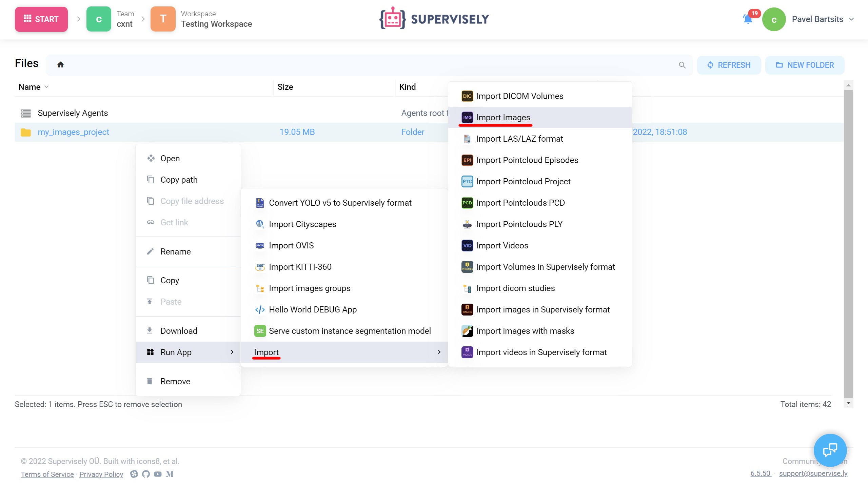Select Import Cityscapes from the submenu

click(x=302, y=224)
